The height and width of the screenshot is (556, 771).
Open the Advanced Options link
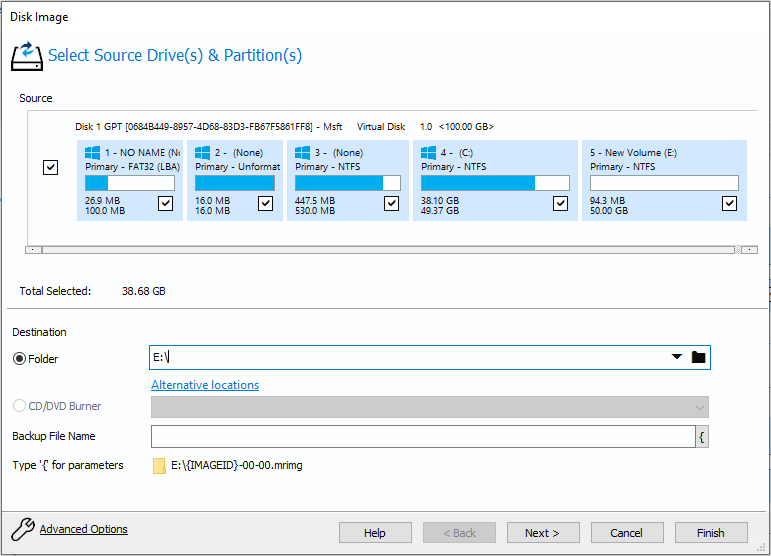[84, 530]
